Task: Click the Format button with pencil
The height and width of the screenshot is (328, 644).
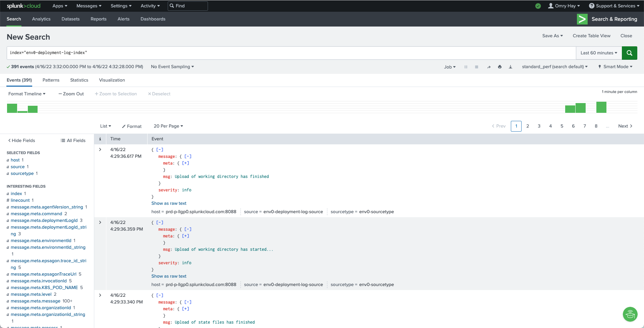Action: tap(132, 127)
